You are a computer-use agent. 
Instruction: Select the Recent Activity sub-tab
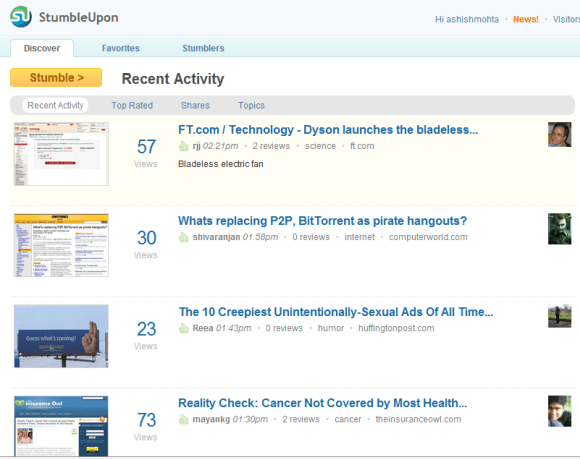55,105
